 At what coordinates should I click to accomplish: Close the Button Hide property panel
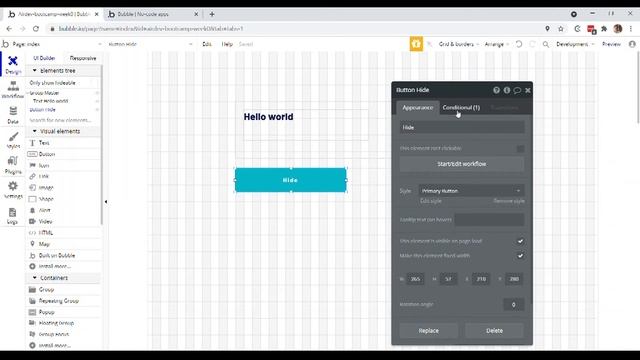528,90
